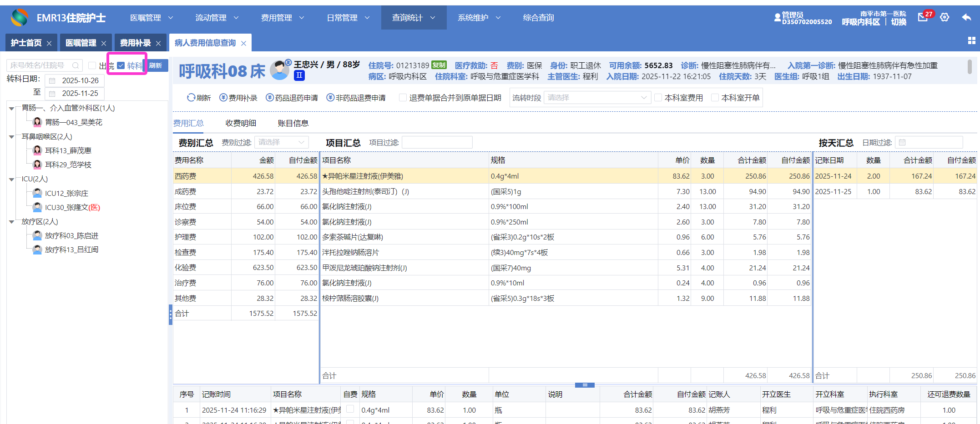Open the 流转时段 dropdown

click(x=596, y=98)
